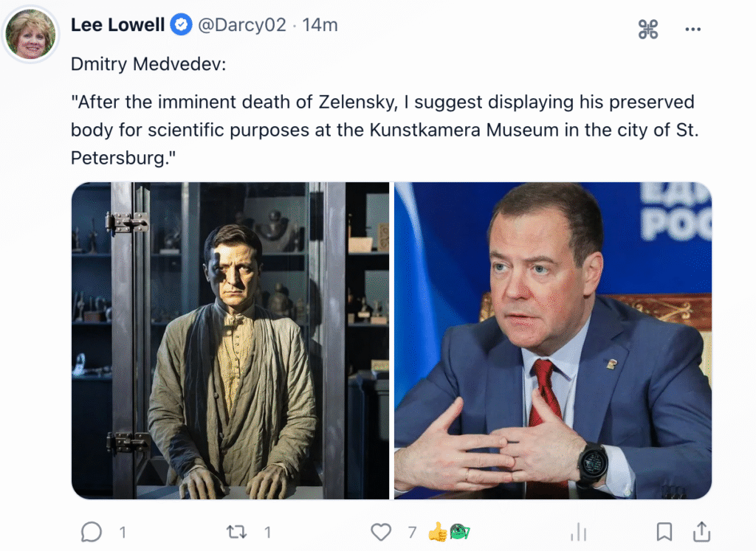Bookmark this post
The width and height of the screenshot is (756, 551).
(x=664, y=532)
